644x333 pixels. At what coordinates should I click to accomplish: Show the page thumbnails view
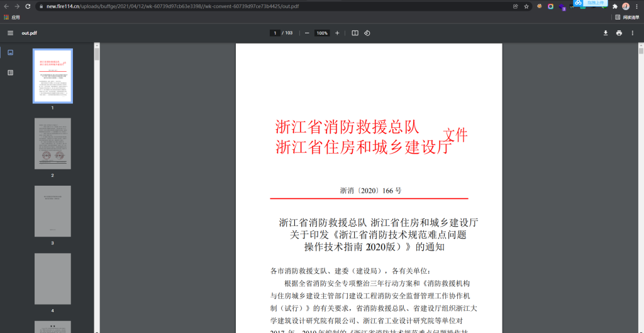tap(10, 52)
